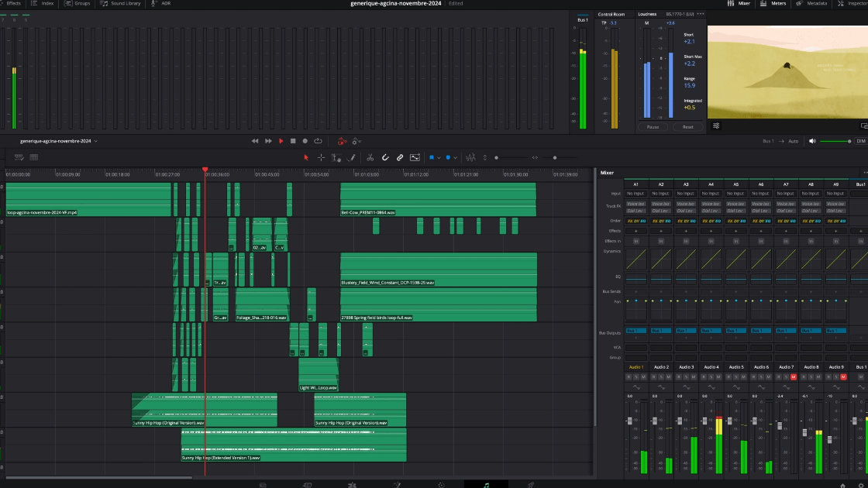Select the scissors razor cut tool
The width and height of the screenshot is (868, 488).
[x=370, y=158]
